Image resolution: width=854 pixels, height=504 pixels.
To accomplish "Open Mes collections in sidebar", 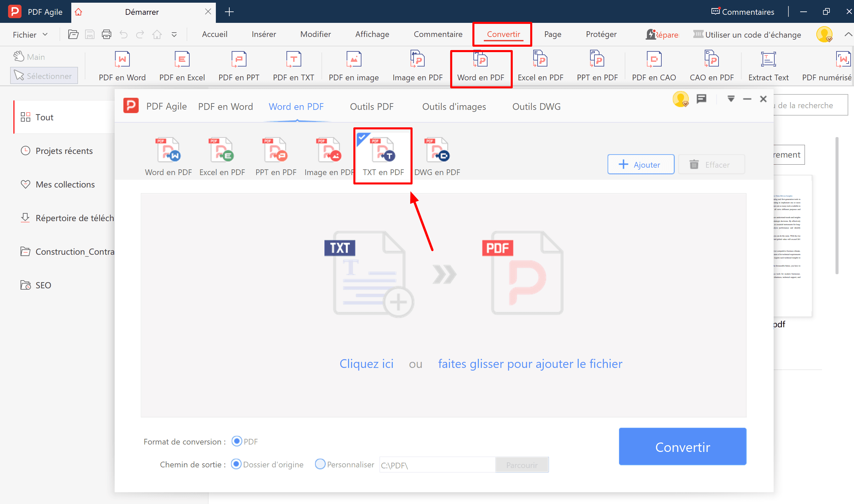I will point(58,184).
